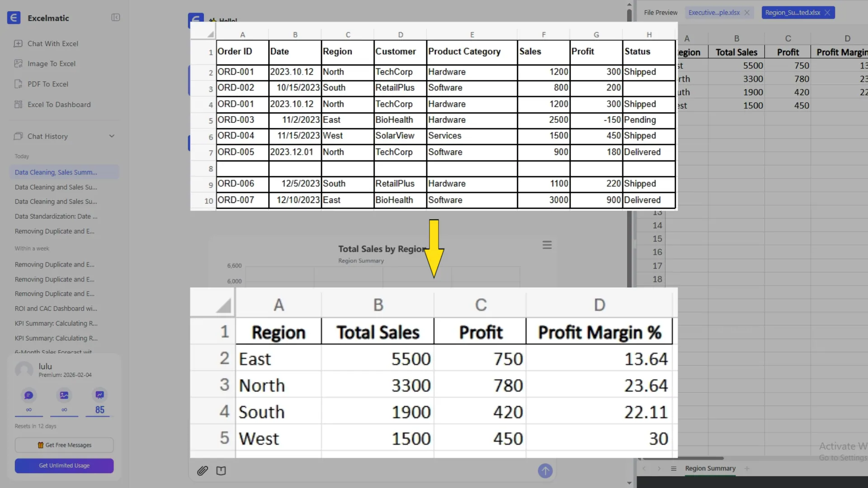Click the prompt library book icon
This screenshot has width=868, height=488.
(221, 471)
